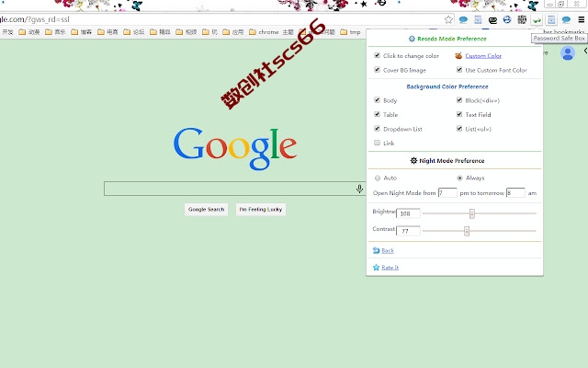
Task: Click the bookmark star in the address bar
Action: [448, 19]
